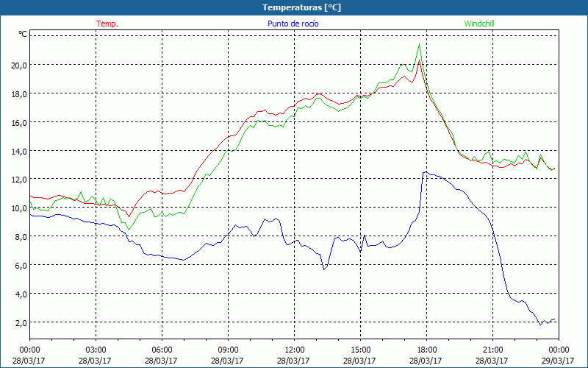Click the '10,0' y-axis value

coord(19,208)
